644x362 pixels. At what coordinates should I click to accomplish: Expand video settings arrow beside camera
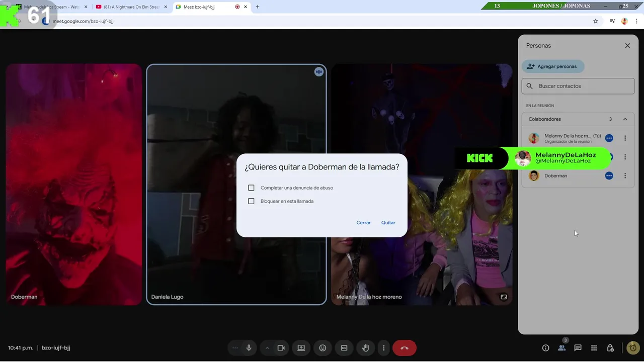[x=267, y=348]
